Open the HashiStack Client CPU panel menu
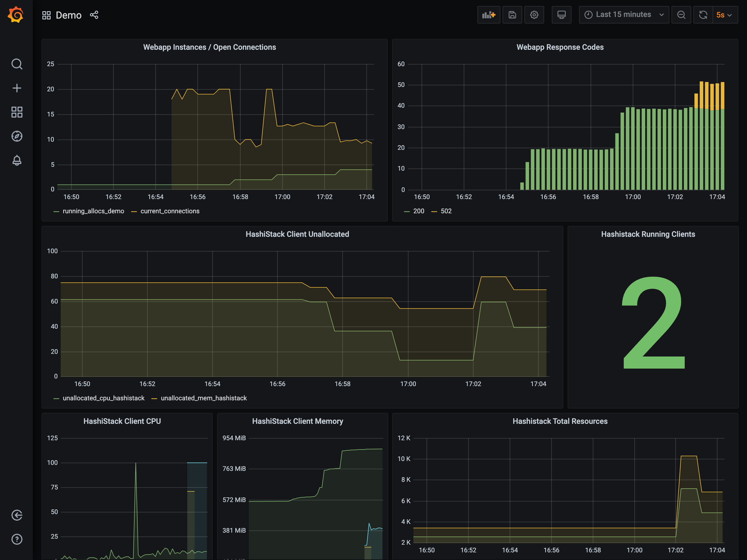Screen dimensions: 747x560 coord(122,421)
